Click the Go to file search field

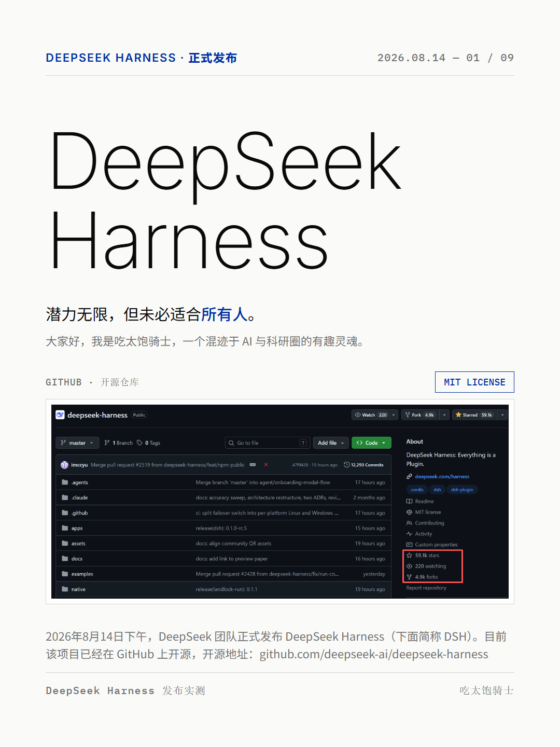point(268,443)
